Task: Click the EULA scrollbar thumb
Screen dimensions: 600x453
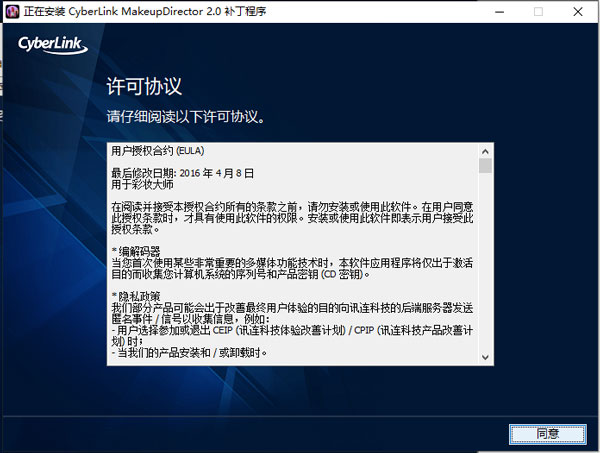Action: (x=485, y=166)
